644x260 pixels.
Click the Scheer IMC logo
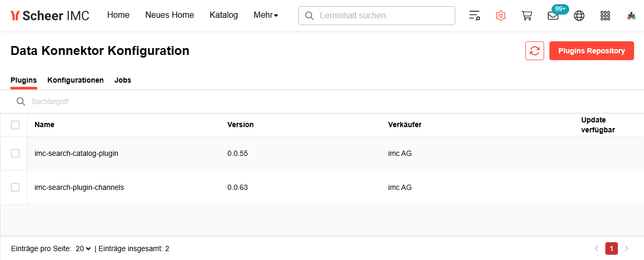50,16
